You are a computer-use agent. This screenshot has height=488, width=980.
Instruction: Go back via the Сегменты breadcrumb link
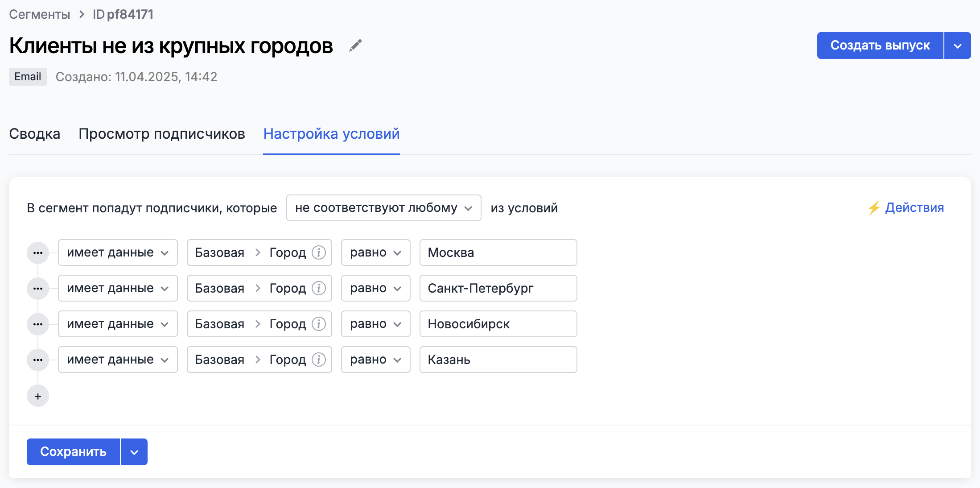[39, 14]
